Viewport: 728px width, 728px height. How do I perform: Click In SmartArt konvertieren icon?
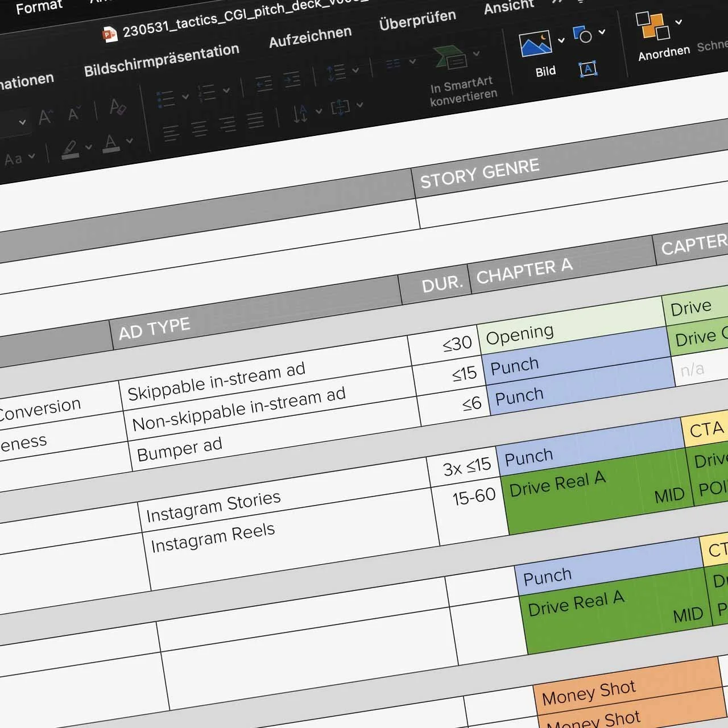tap(450, 59)
